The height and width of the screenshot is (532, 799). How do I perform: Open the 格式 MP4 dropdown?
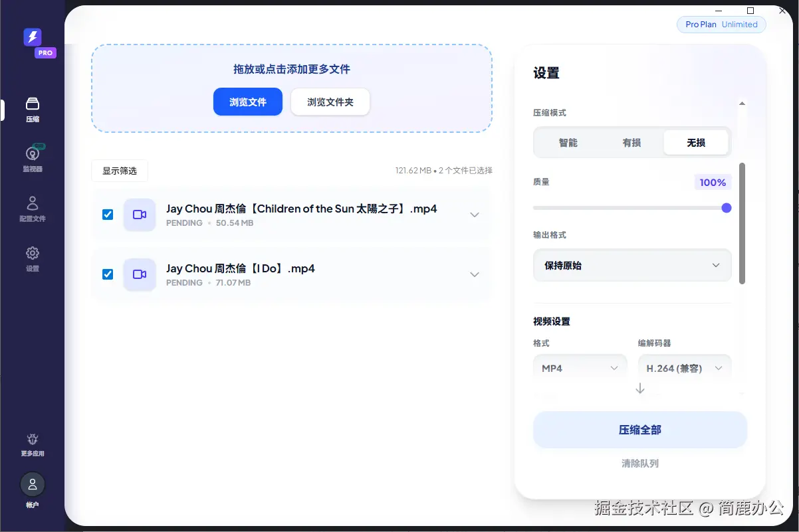pyautogui.click(x=580, y=368)
